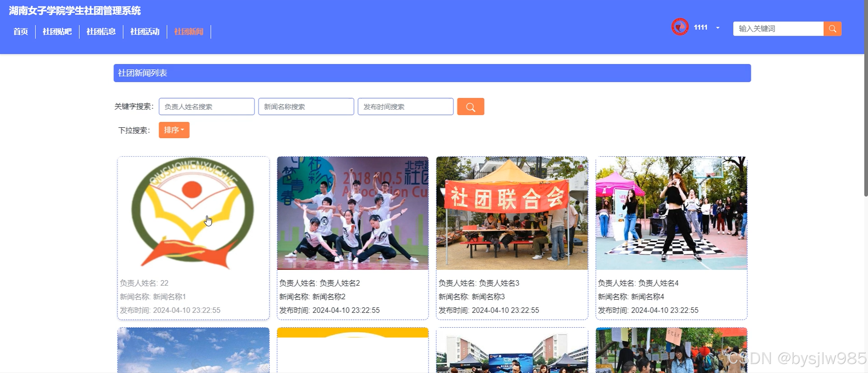This screenshot has width=868, height=373.
Task: Open the 新闻名称4 street dance thumbnail
Action: [x=671, y=213]
